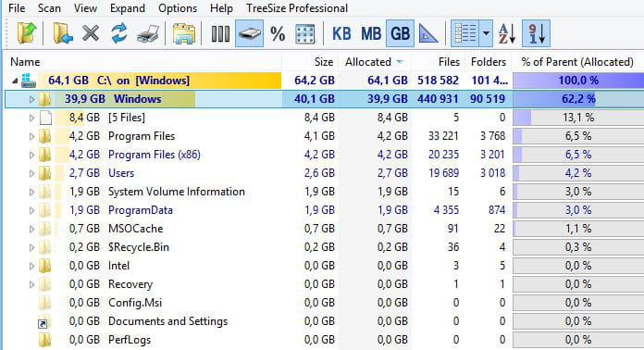The height and width of the screenshot is (350, 644).
Task: Sort by the Folders column header
Action: pyautogui.click(x=488, y=62)
